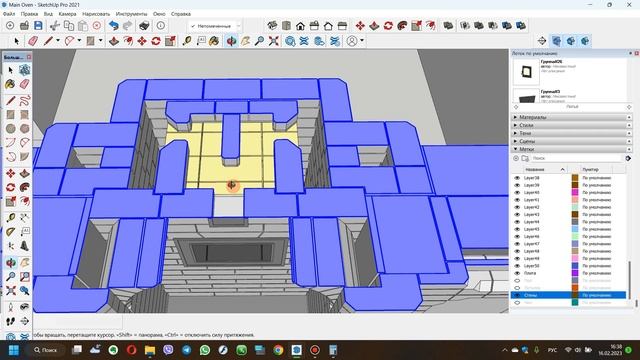
Task: Hide Layer38 using its eye icon
Action: pyautogui.click(x=517, y=178)
